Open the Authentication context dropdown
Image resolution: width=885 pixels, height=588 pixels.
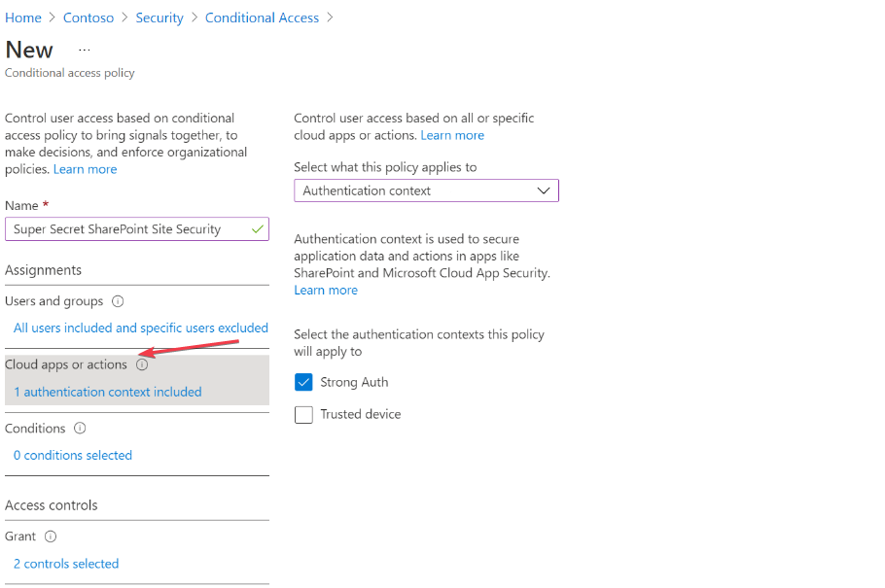point(426,190)
